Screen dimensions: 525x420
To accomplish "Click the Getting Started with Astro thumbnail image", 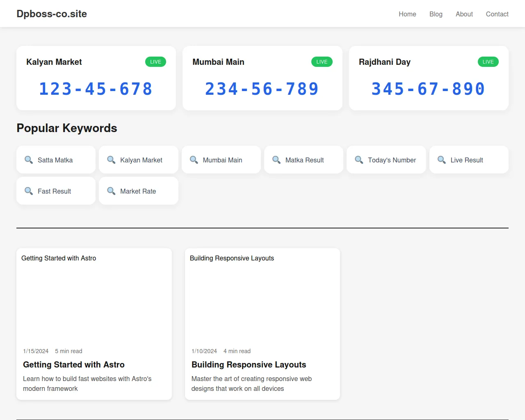I will click(x=94, y=295).
